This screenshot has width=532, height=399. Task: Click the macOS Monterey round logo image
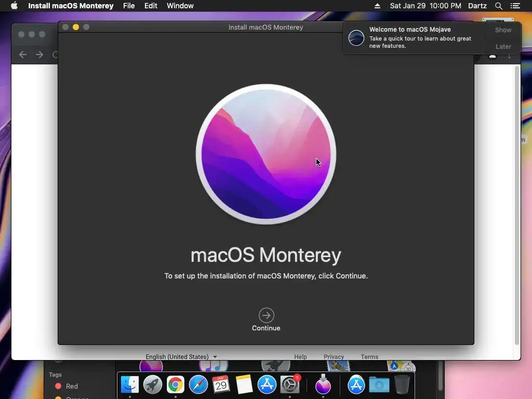[x=266, y=154]
